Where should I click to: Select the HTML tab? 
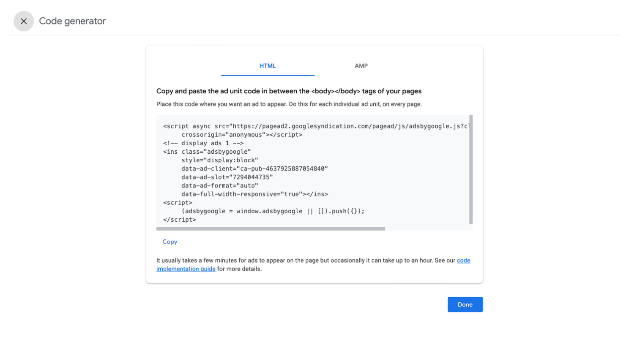(x=267, y=66)
